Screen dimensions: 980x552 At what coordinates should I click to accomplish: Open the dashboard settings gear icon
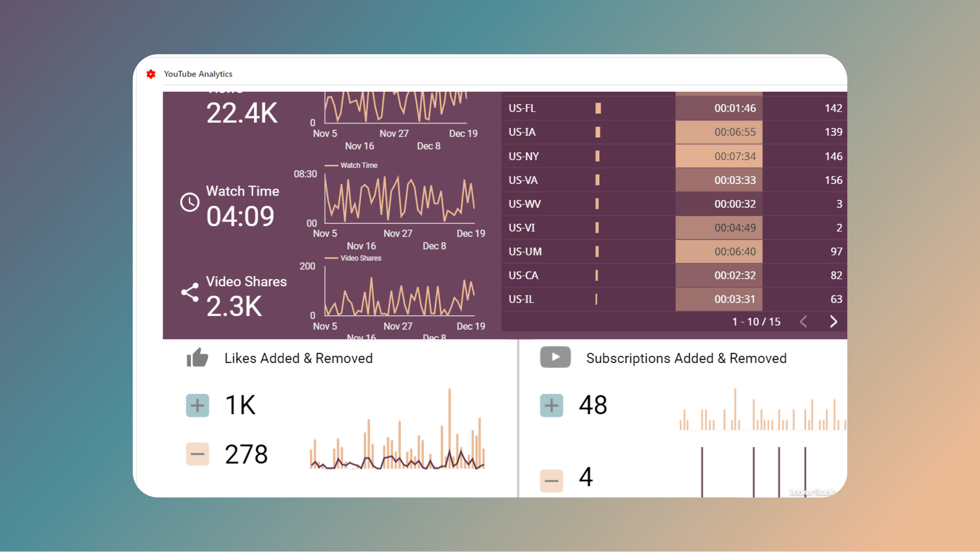tap(151, 74)
